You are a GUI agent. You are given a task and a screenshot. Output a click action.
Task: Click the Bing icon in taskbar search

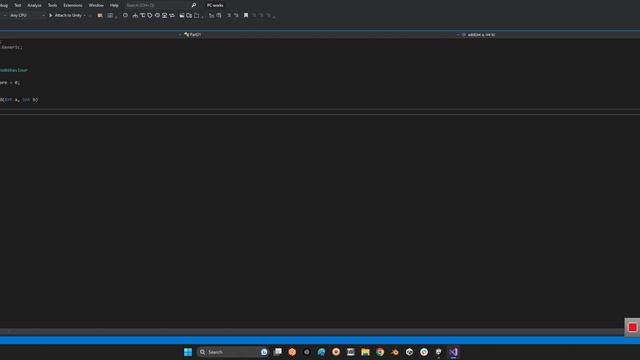[264, 352]
